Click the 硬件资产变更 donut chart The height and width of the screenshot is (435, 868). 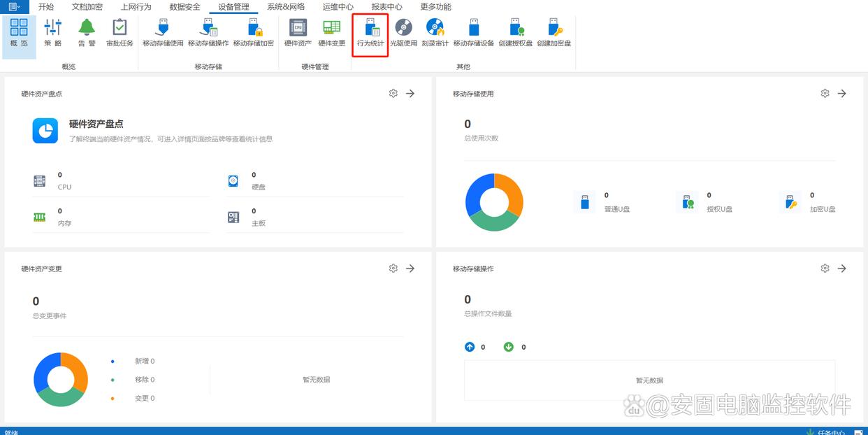pyautogui.click(x=61, y=379)
